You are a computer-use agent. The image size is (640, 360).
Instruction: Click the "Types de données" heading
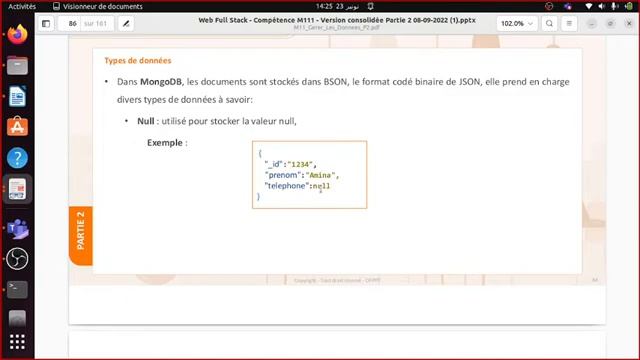pos(138,60)
